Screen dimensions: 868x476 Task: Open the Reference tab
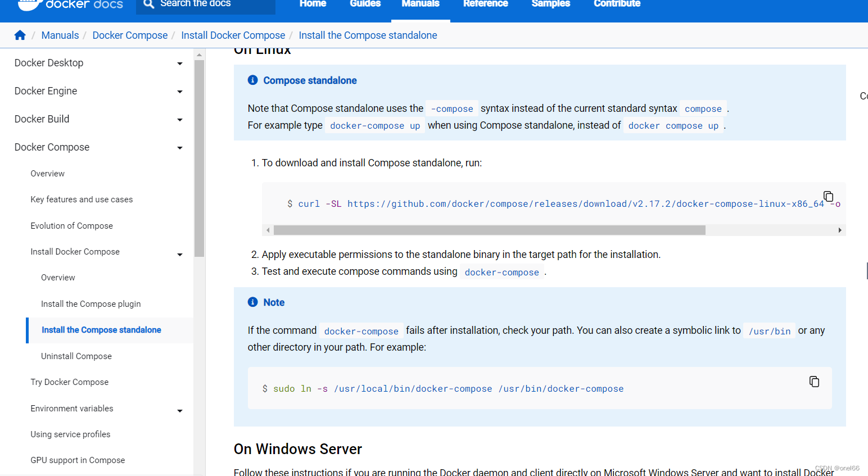pyautogui.click(x=486, y=4)
